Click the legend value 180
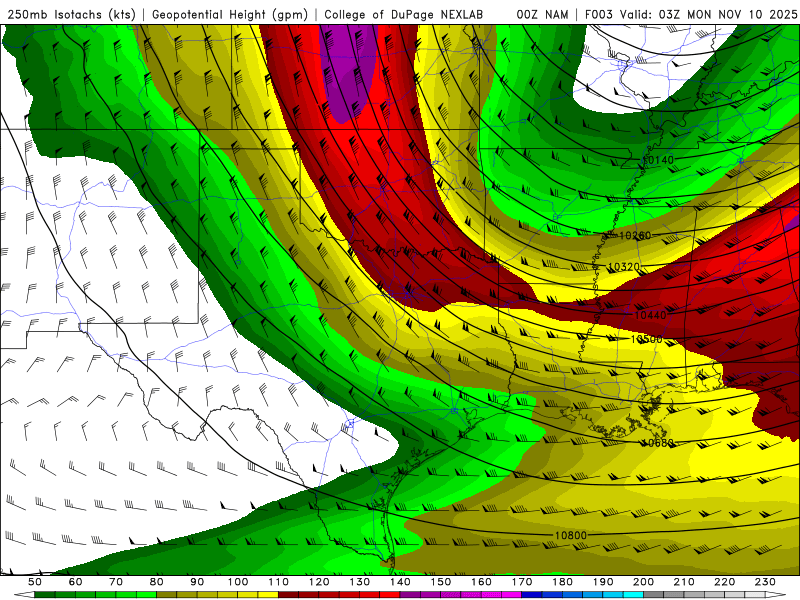 tap(562, 582)
